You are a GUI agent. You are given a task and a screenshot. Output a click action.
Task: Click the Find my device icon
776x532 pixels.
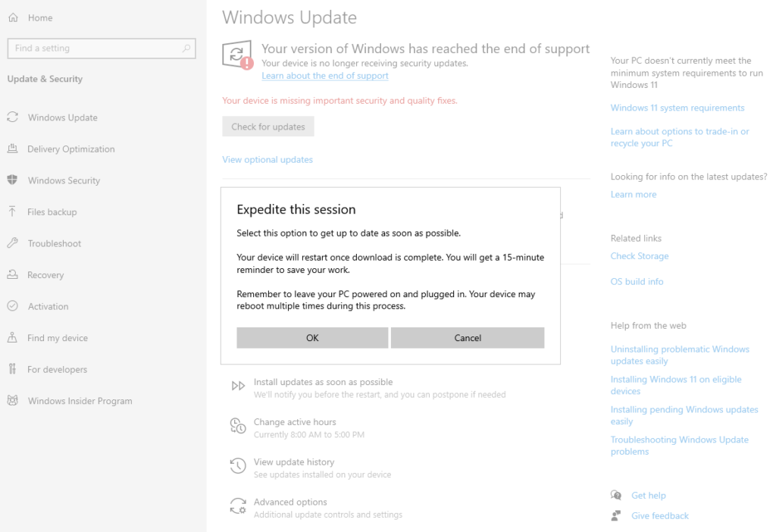pyautogui.click(x=12, y=338)
